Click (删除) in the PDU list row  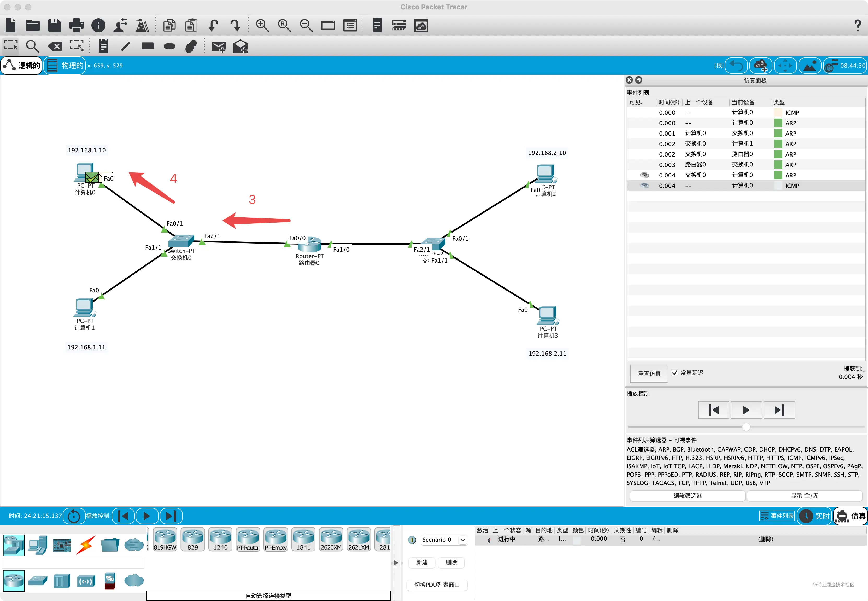(766, 539)
